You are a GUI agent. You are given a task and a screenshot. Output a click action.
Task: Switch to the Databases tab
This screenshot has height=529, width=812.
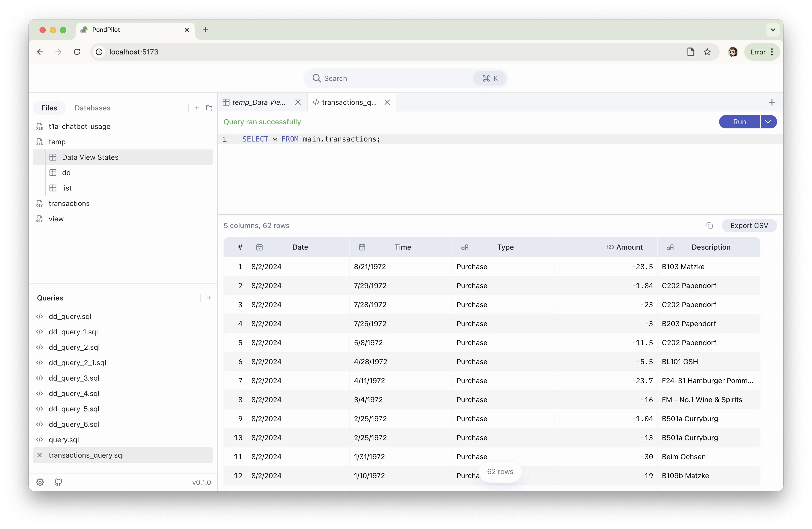92,108
